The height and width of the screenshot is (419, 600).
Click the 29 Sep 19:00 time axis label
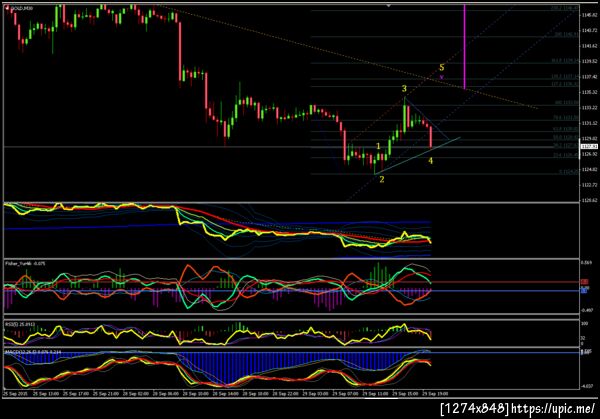[435, 393]
